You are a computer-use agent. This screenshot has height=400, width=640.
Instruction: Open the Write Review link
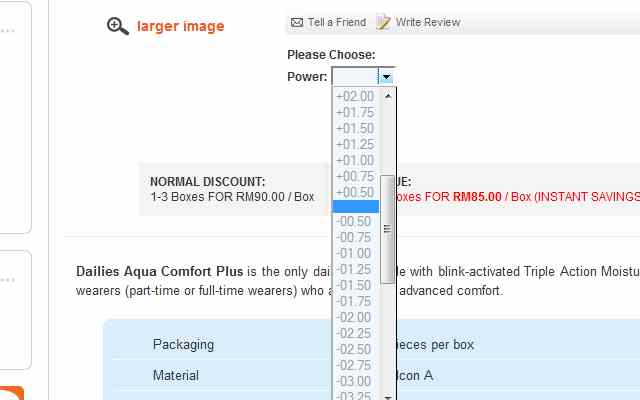pos(428,22)
